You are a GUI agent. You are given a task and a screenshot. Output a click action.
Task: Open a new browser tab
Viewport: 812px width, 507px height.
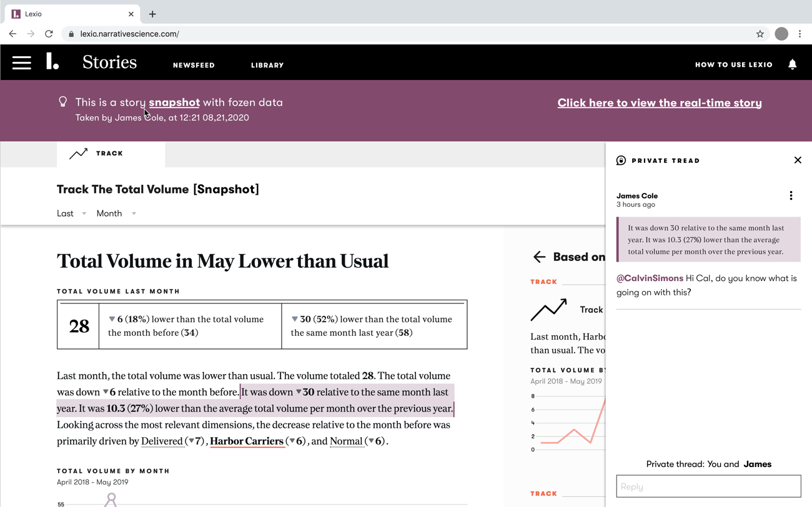[152, 14]
